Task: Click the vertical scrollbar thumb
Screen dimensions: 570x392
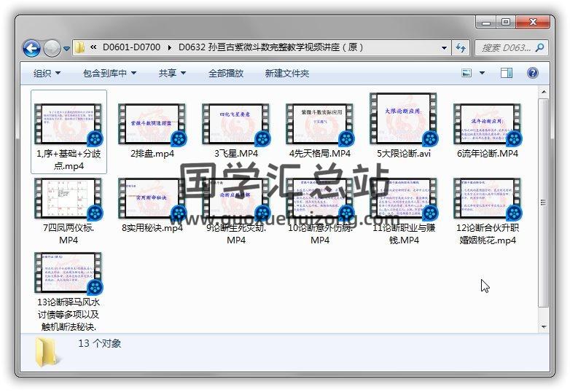Action: pos(544,203)
